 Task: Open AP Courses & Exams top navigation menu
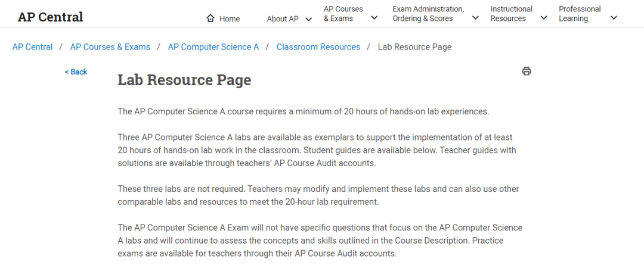tap(343, 14)
